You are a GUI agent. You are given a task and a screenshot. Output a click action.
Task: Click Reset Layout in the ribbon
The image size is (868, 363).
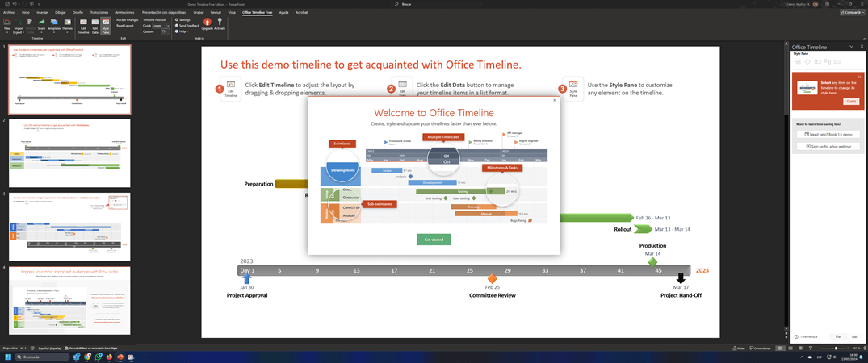click(x=125, y=26)
